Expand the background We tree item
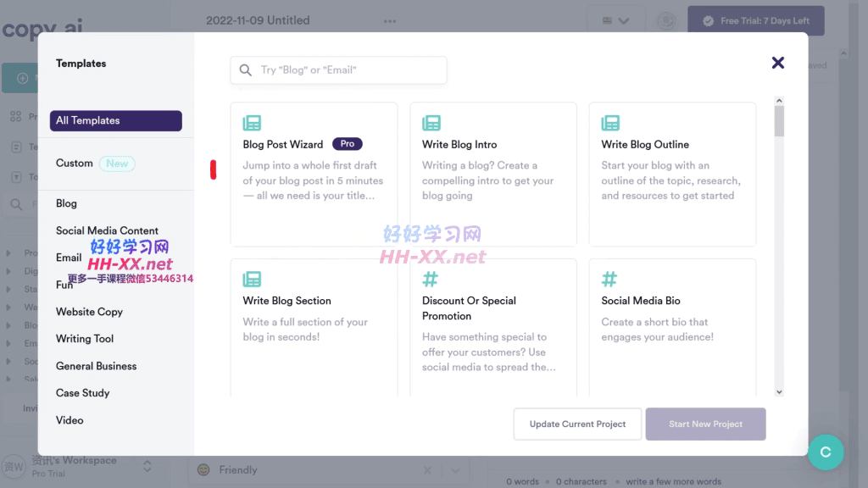 tap(8, 307)
